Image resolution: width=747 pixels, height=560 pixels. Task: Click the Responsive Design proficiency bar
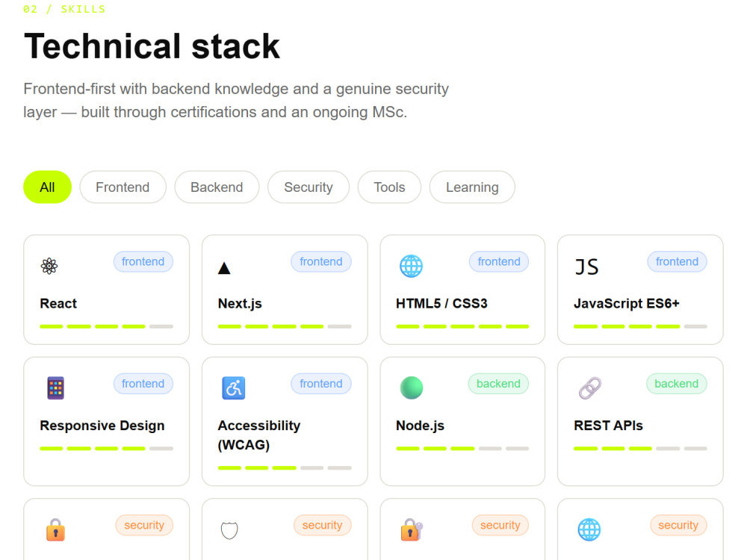107,448
